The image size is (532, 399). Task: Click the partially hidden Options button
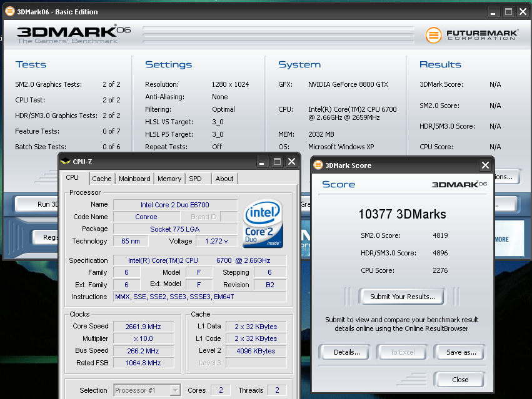(x=506, y=177)
